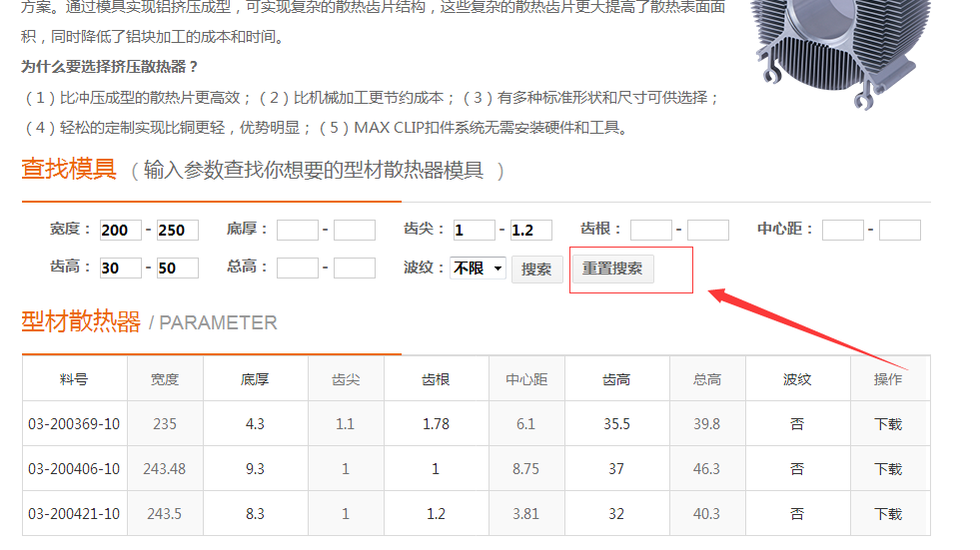
Task: Click the 搜索 button
Action: [x=536, y=270]
